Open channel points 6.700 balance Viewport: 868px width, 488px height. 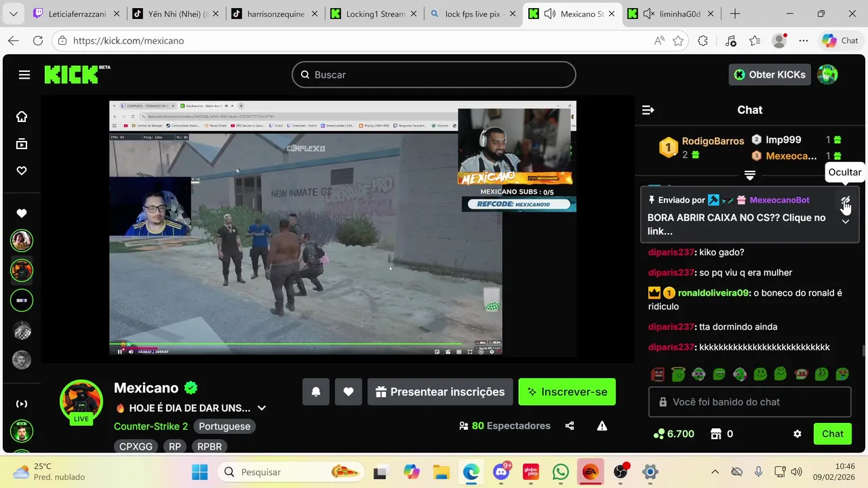(x=673, y=434)
